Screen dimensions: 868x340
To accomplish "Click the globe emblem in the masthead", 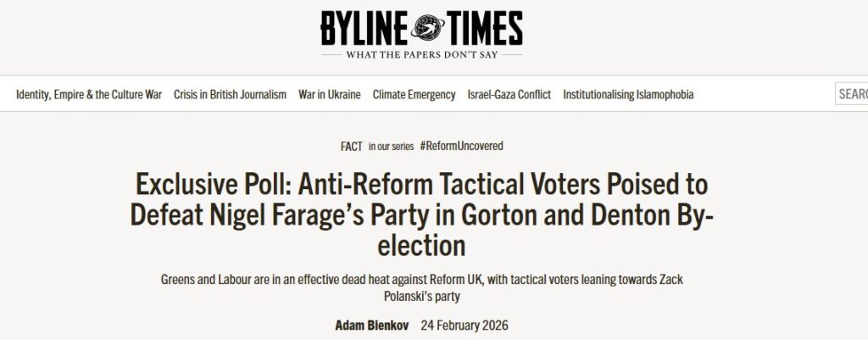I will [421, 26].
